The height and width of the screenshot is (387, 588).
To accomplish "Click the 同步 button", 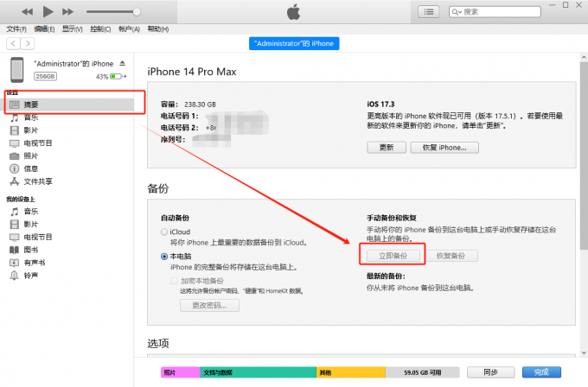I will coord(490,372).
